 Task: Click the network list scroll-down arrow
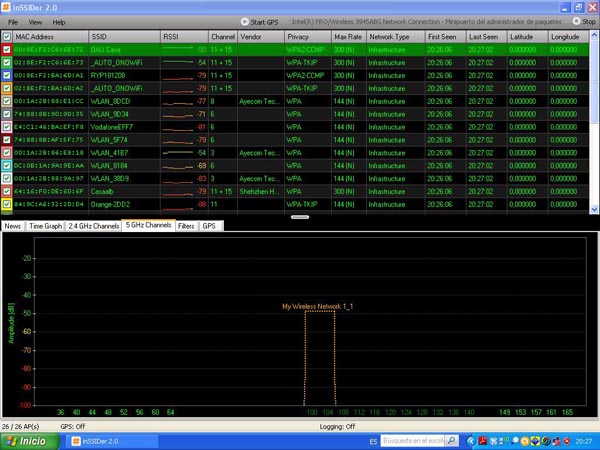[x=594, y=209]
